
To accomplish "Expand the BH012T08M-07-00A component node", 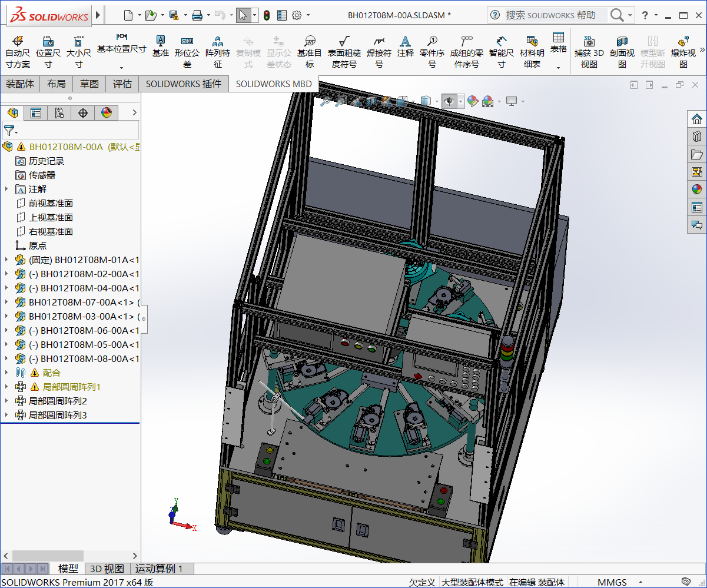I will coord(6,302).
